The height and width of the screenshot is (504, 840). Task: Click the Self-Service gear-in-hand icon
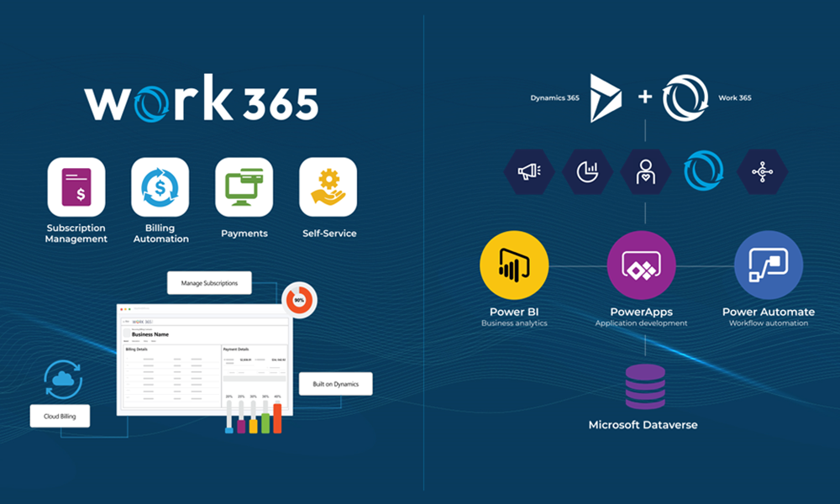point(328,187)
